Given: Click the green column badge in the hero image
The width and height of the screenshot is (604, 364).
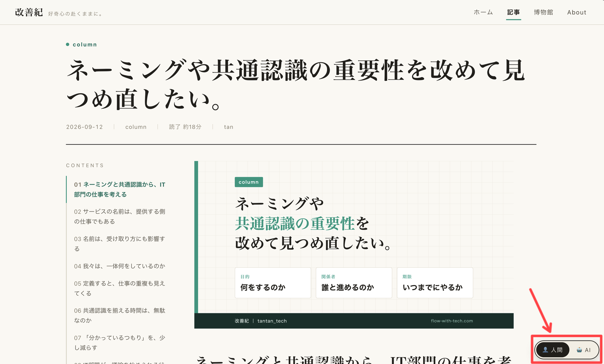Looking at the screenshot, I should pos(249,182).
